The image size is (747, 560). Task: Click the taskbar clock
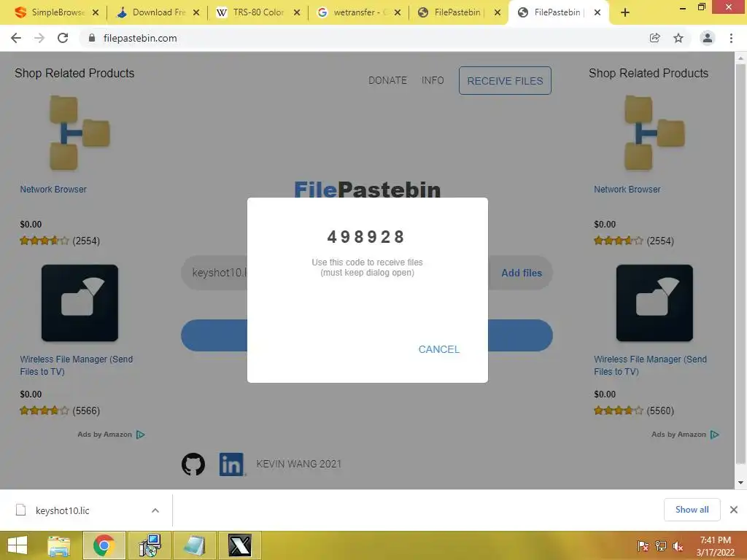[715, 546]
